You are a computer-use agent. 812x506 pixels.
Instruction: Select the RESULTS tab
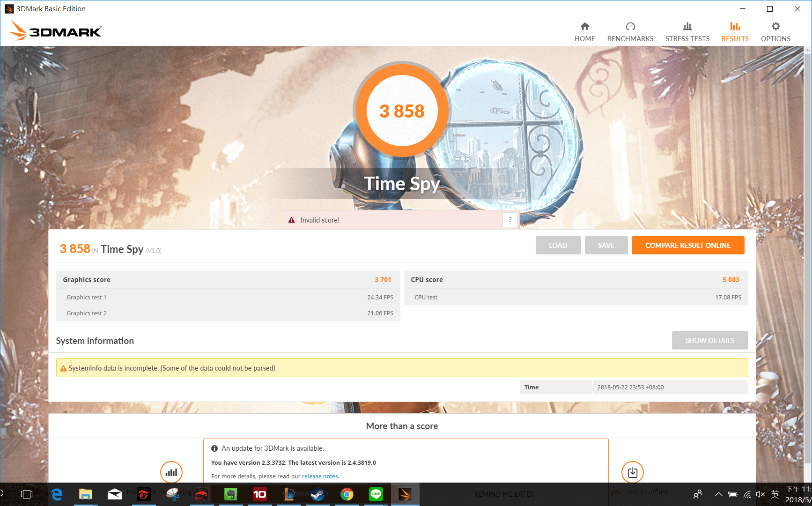click(735, 32)
